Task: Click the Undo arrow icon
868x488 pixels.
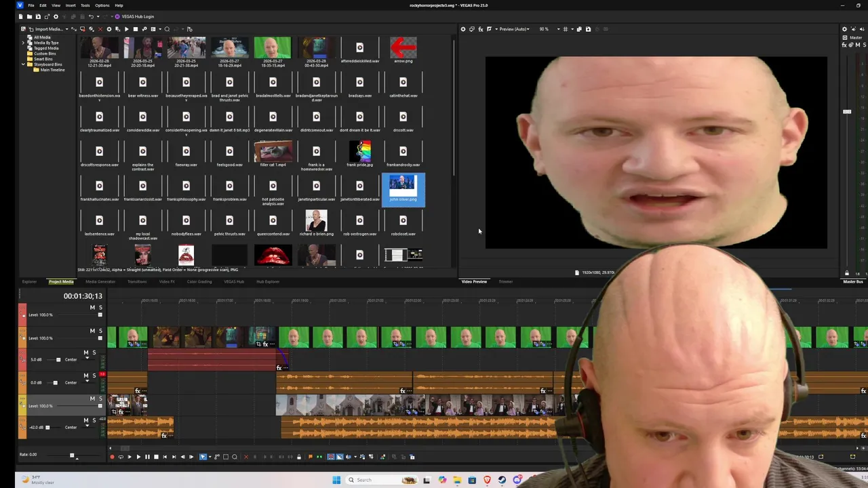Action: point(91,16)
